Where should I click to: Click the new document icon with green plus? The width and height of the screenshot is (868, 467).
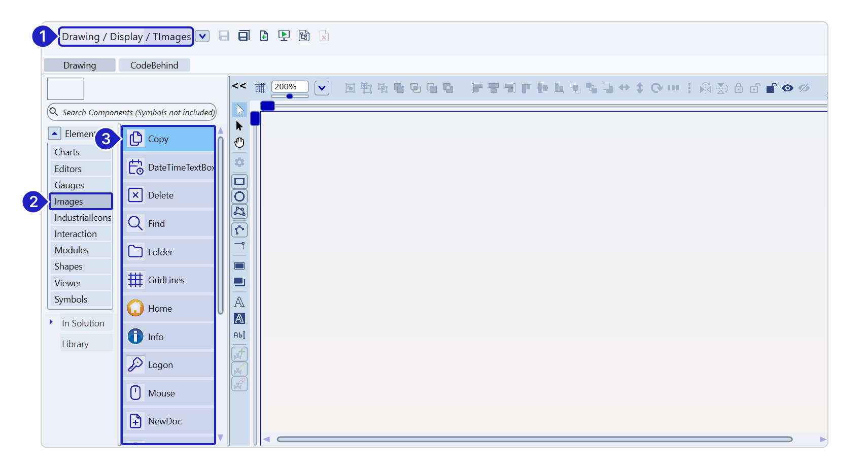(x=264, y=36)
